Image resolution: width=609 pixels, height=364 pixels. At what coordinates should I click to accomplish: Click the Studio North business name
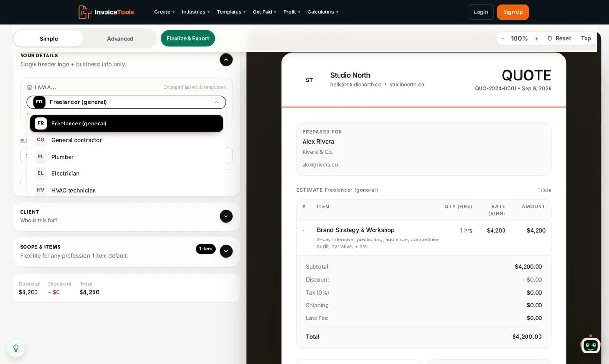click(x=350, y=75)
